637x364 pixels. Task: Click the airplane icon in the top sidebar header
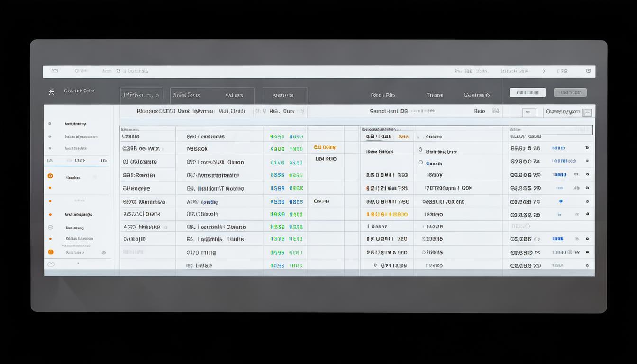point(51,91)
